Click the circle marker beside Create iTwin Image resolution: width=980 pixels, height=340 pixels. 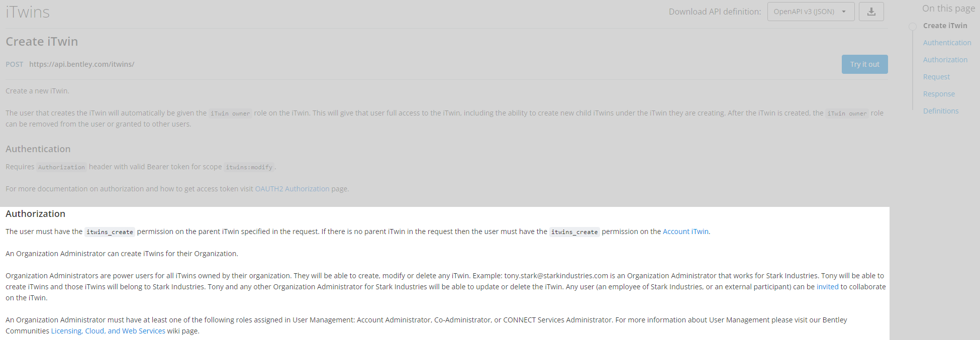pyautogui.click(x=913, y=26)
